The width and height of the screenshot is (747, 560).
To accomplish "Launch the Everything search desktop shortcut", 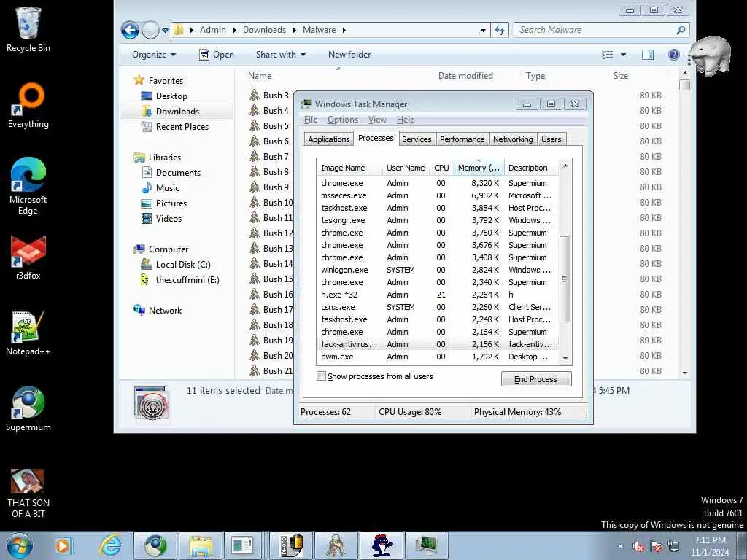I will (x=28, y=106).
